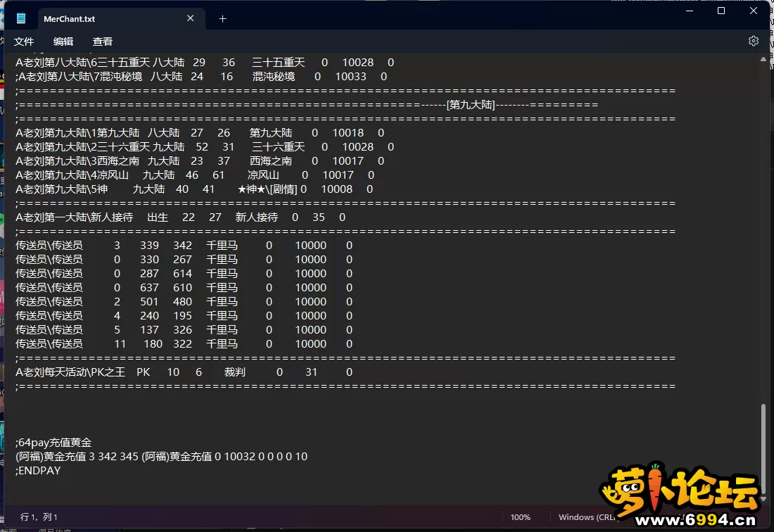Image resolution: width=774 pixels, height=532 pixels.
Task: Open the 查看 menu
Action: pos(103,42)
